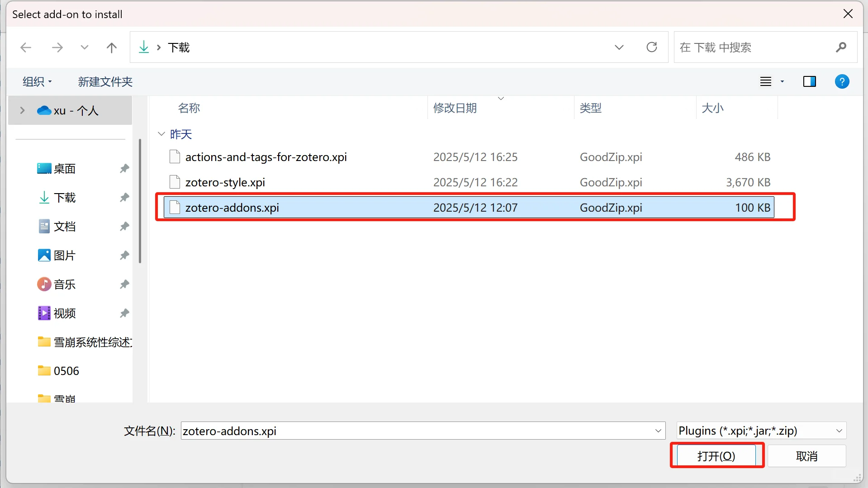Open 音乐 in the sidebar

click(x=65, y=284)
